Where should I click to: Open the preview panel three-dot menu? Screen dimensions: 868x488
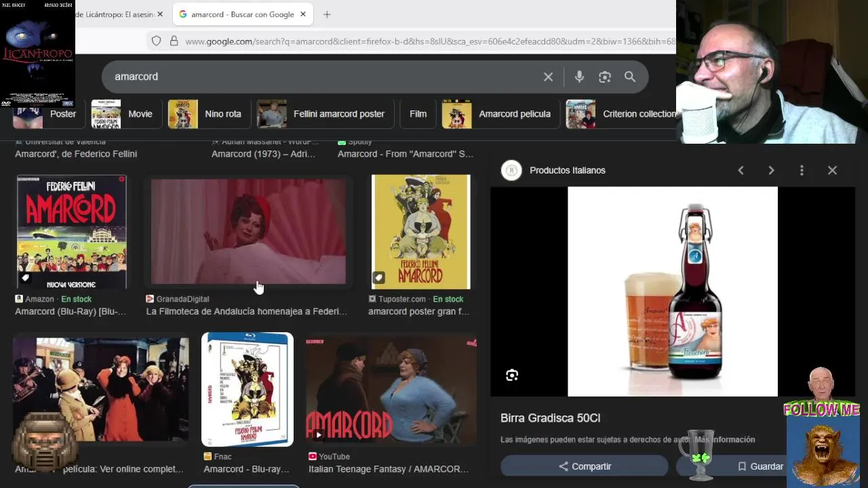[802, 171]
